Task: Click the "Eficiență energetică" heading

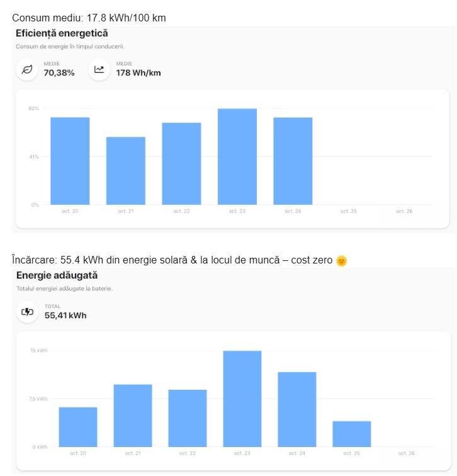Action: (x=62, y=33)
